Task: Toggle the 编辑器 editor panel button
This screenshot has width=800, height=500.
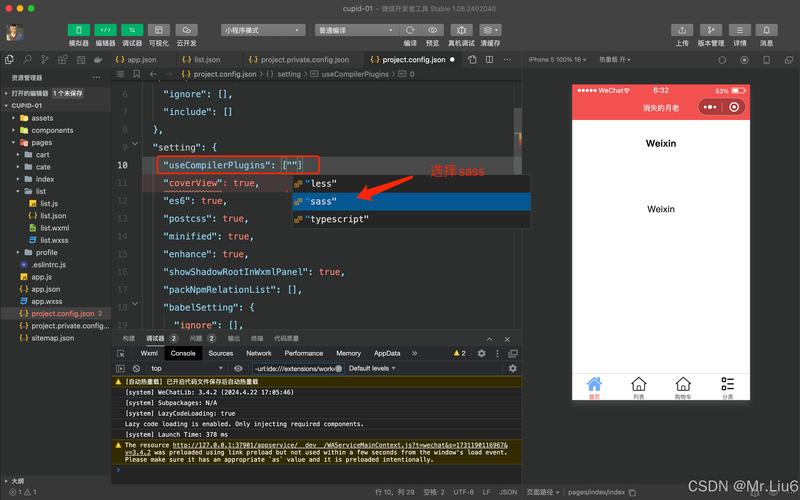Action: (105, 30)
